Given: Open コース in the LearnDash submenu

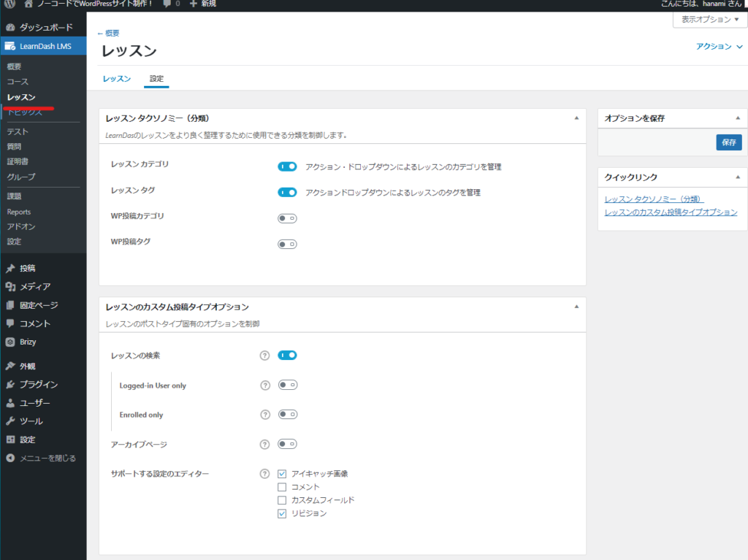Looking at the screenshot, I should tap(18, 82).
